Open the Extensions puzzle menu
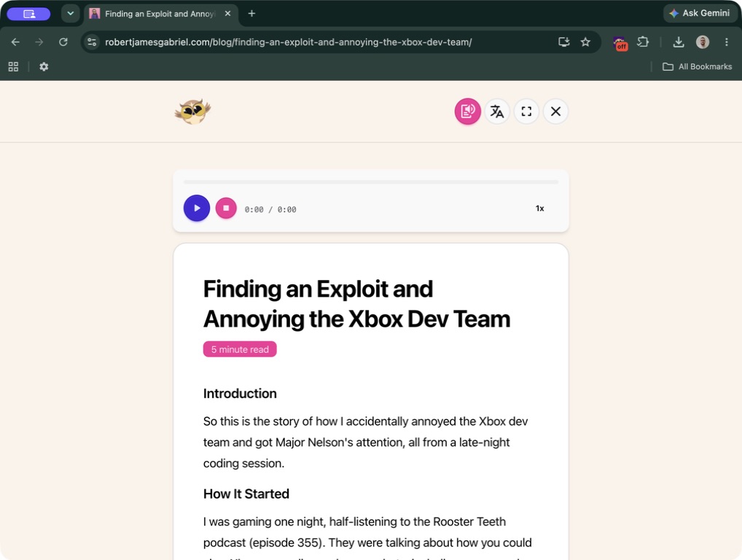742x560 pixels. pyautogui.click(x=643, y=42)
